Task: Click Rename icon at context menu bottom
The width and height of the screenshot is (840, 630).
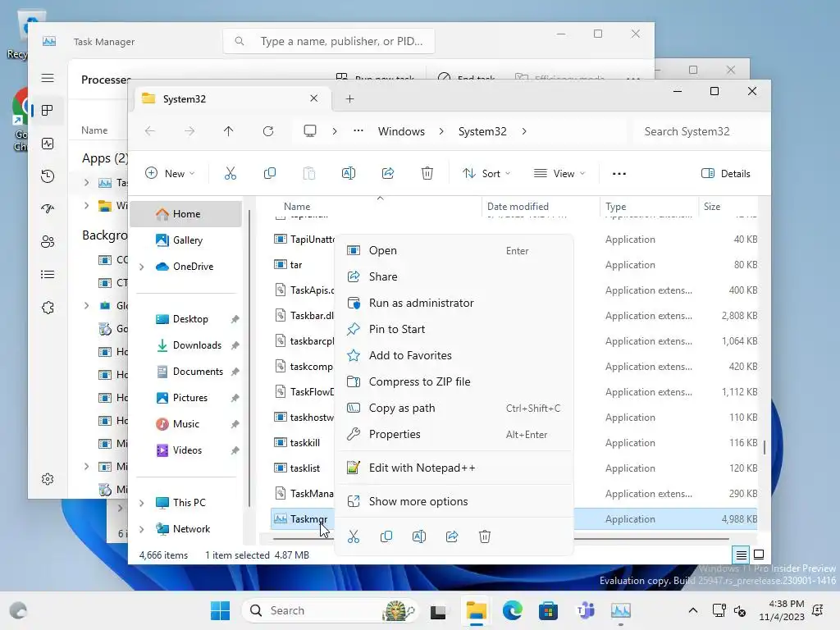Action: [419, 536]
